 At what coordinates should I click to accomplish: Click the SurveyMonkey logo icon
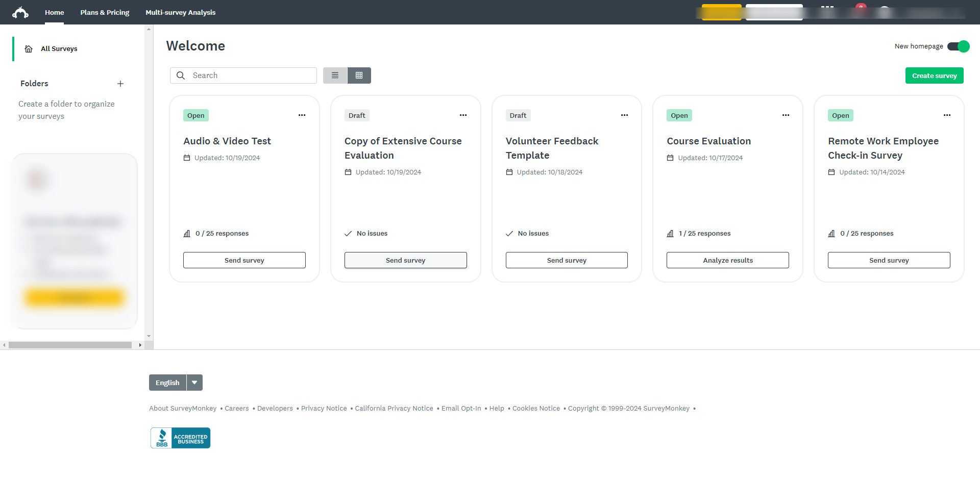click(20, 12)
